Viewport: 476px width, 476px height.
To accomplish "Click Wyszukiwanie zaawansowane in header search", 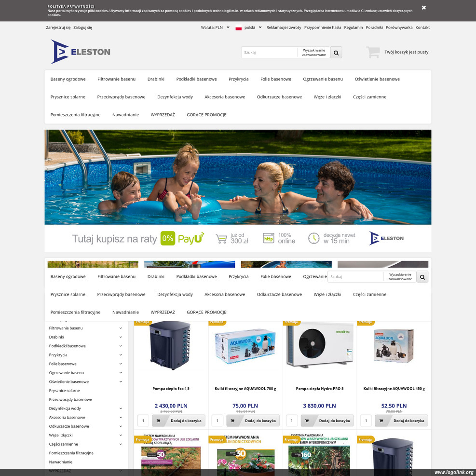I will pyautogui.click(x=314, y=53).
